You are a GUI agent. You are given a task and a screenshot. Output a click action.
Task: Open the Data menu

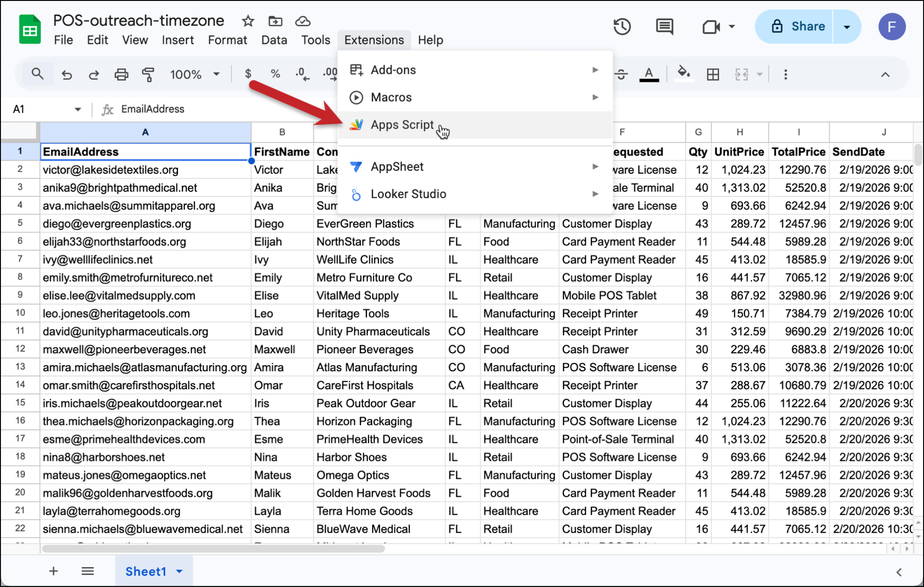point(274,40)
